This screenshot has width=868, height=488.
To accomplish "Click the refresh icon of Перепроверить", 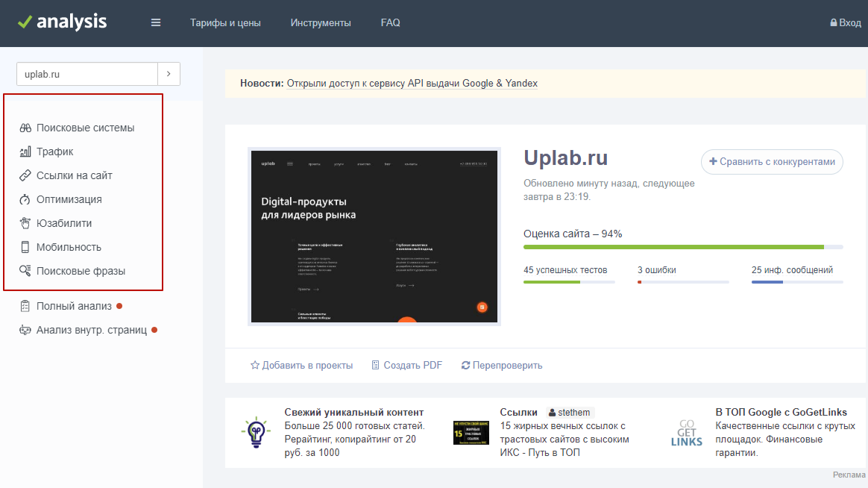I will tap(465, 365).
